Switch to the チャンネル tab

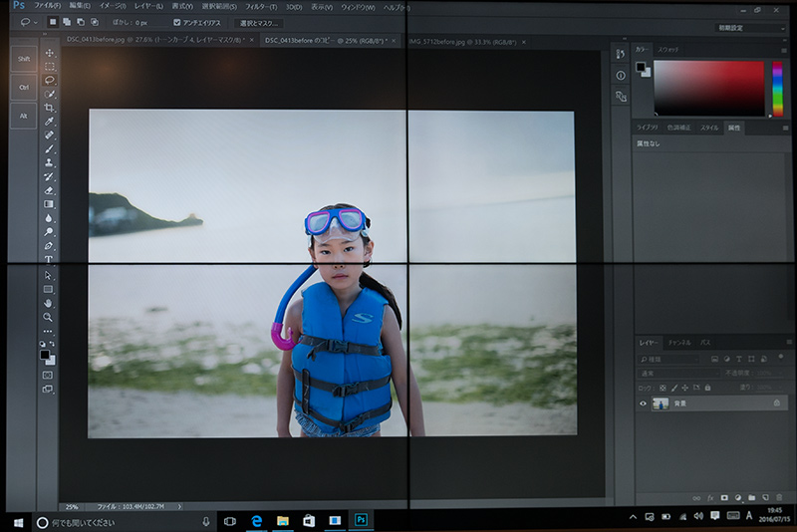click(x=678, y=342)
